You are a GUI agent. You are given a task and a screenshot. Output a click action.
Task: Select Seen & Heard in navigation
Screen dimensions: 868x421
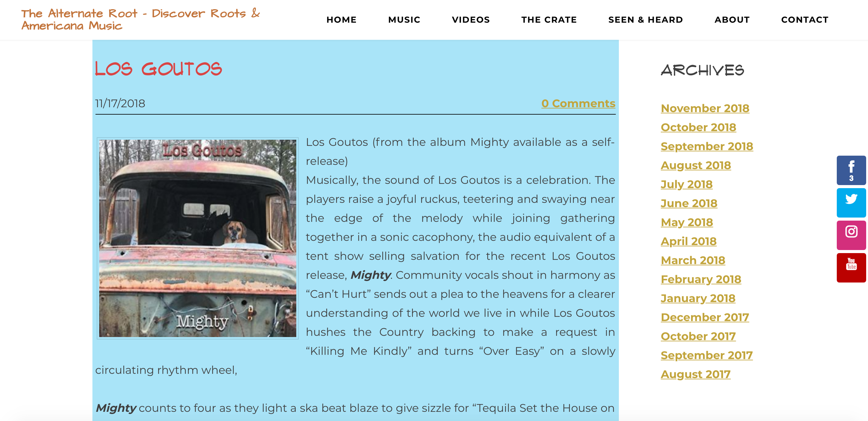click(645, 20)
